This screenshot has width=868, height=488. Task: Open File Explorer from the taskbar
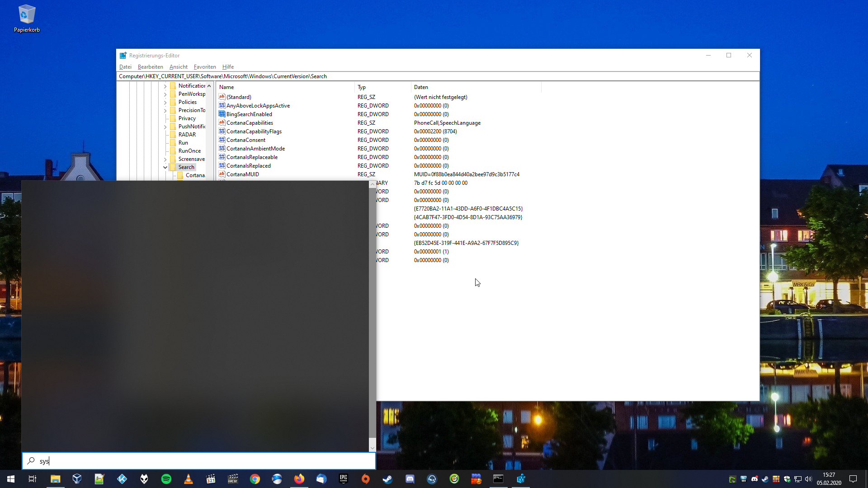click(x=55, y=479)
